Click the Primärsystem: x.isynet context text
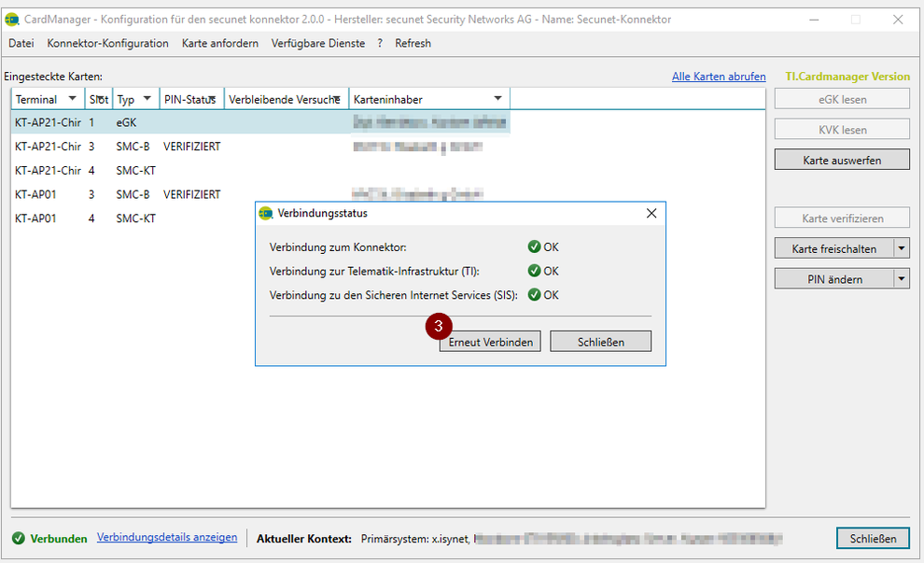 coord(414,538)
